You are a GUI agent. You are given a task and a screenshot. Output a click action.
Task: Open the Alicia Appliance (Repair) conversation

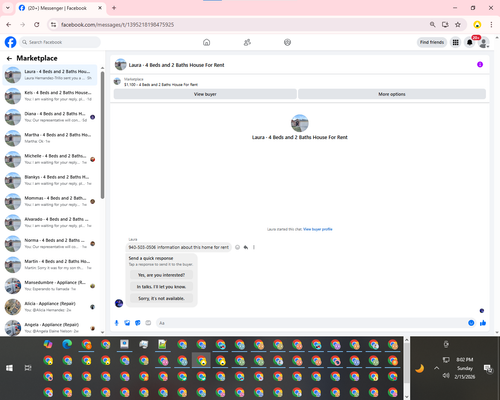point(50,307)
